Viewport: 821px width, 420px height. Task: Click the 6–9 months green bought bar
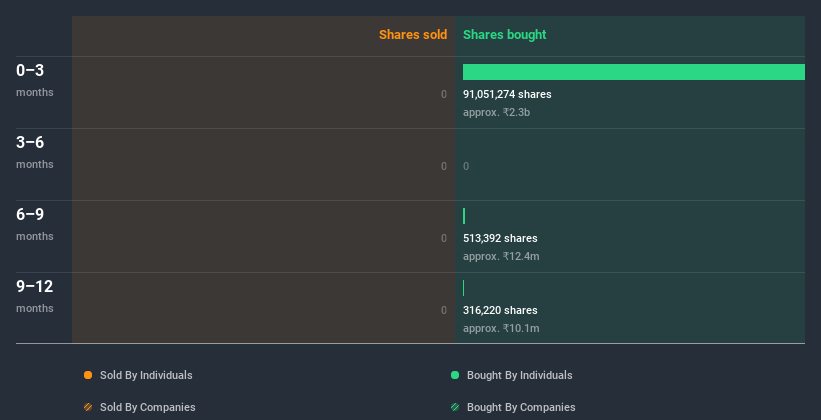tap(464, 216)
